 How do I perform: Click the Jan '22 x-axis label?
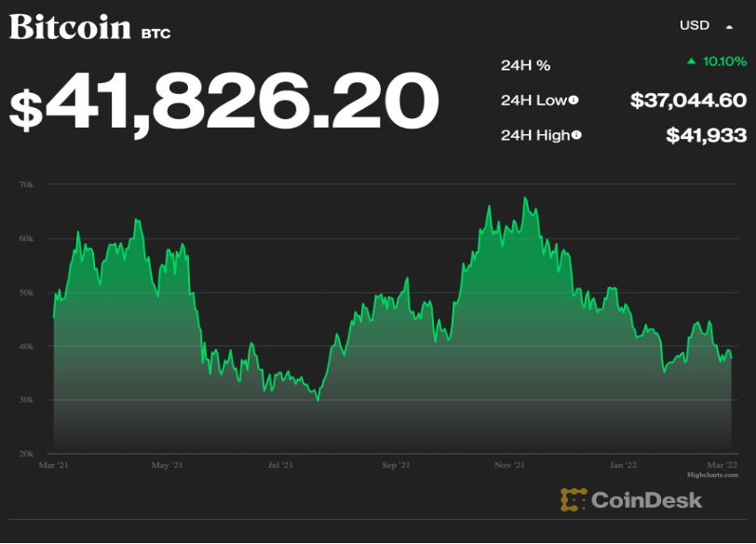pos(623,465)
